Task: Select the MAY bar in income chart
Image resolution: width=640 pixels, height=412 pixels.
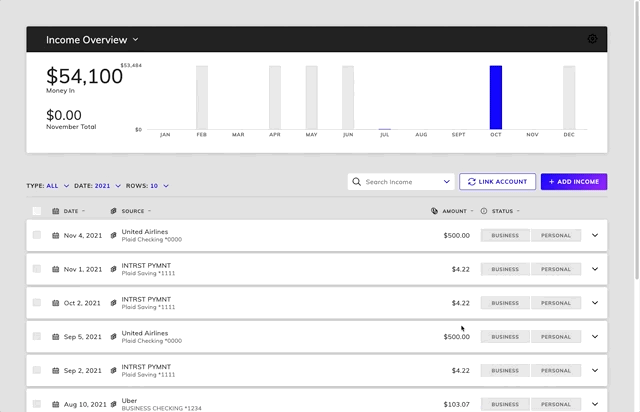Action: (311, 97)
